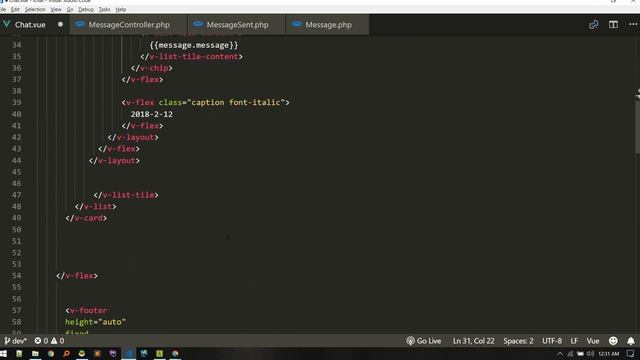Viewport: 640px width, 360px height.
Task: Open File Explorer from the taskbar
Action: (x=35, y=353)
